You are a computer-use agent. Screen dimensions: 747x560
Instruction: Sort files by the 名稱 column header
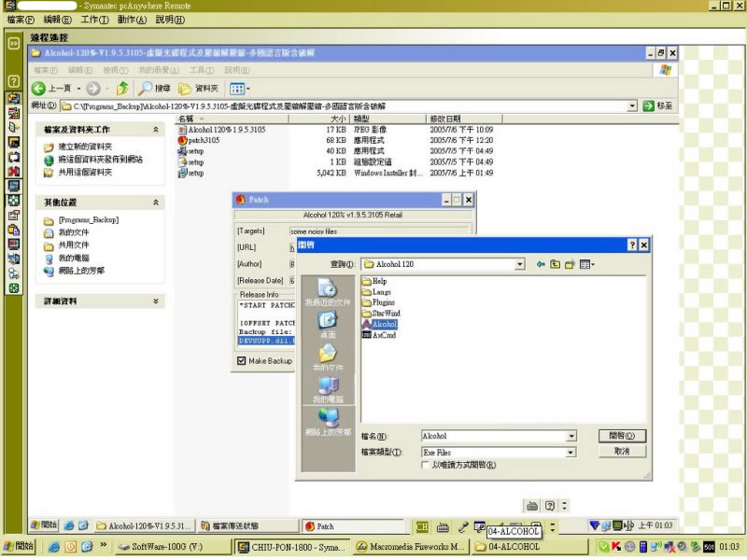tap(232, 119)
